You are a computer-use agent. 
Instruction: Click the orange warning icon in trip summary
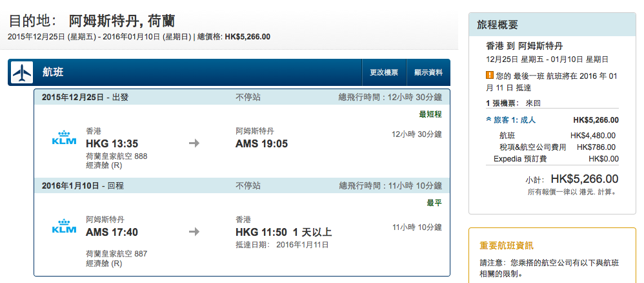coord(489,76)
